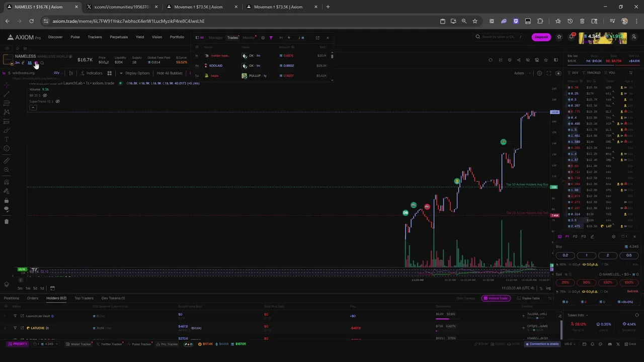Sell the 25% preset
This screenshot has height=362, width=644.
point(566,283)
